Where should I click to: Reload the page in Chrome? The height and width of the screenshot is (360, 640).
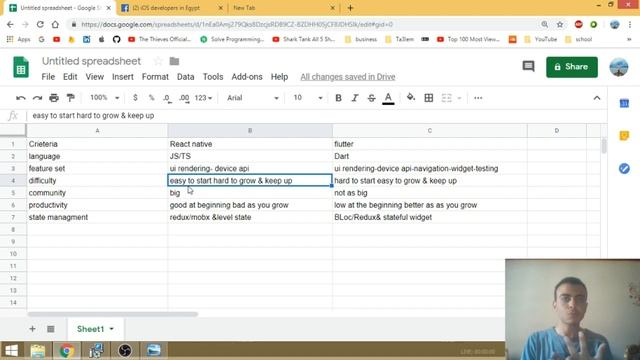pos(40,24)
